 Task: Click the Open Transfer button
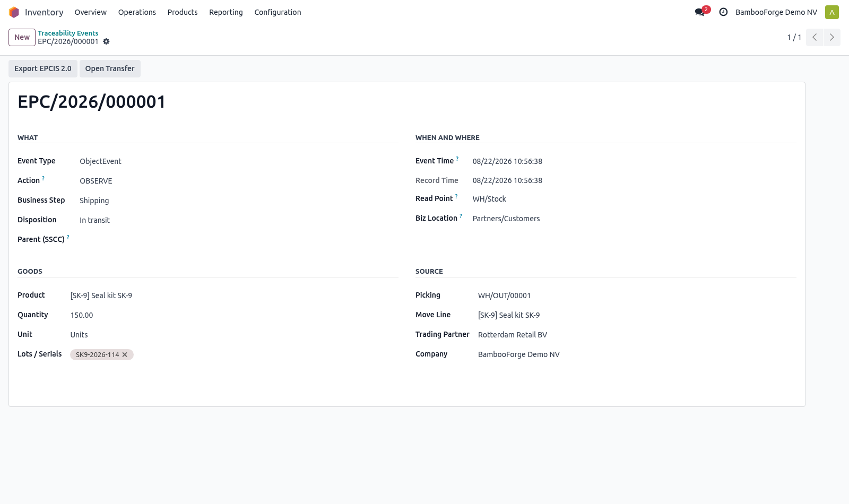pos(110,68)
